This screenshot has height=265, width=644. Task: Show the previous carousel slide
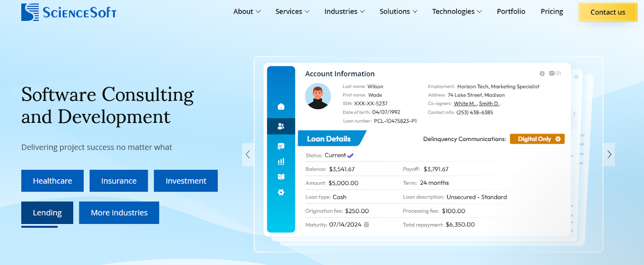[x=248, y=155]
